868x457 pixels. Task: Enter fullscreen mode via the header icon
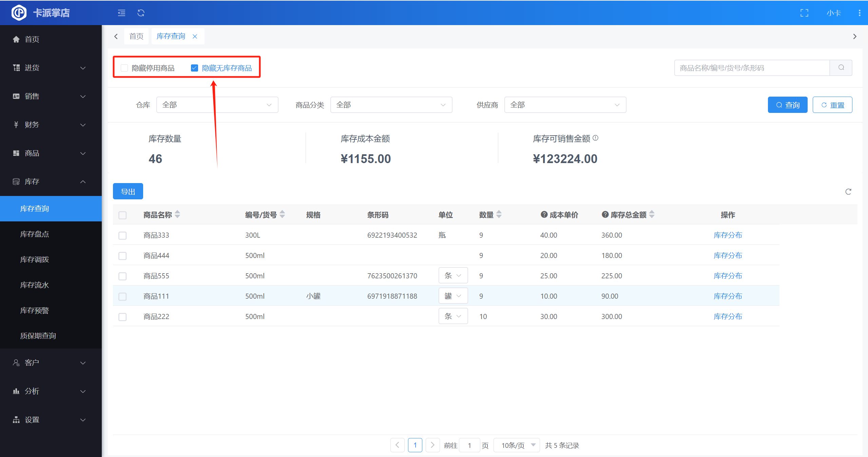coord(804,13)
